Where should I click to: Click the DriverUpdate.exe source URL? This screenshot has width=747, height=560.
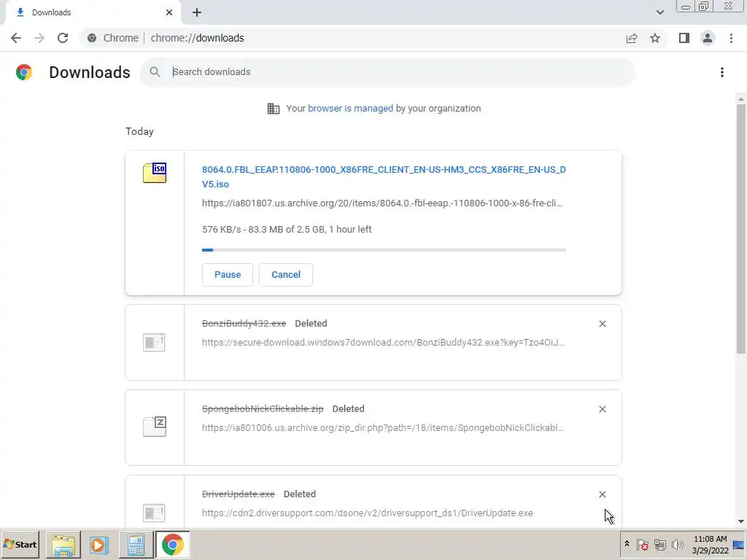[368, 513]
